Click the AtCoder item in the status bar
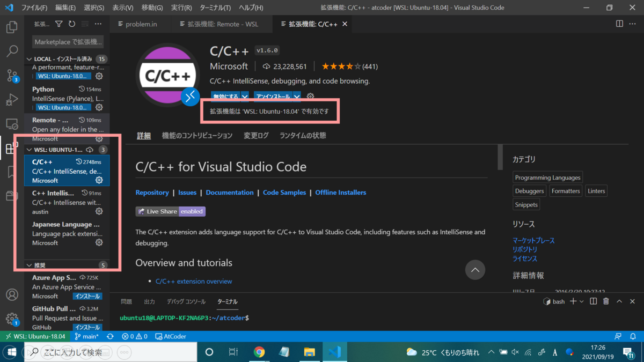644x362 pixels. (171, 336)
